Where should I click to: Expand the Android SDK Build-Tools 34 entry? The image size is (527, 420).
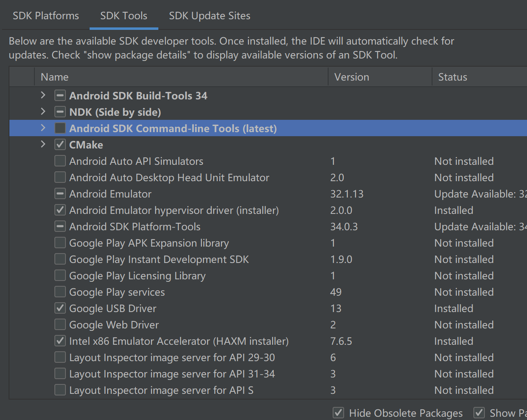tap(43, 95)
